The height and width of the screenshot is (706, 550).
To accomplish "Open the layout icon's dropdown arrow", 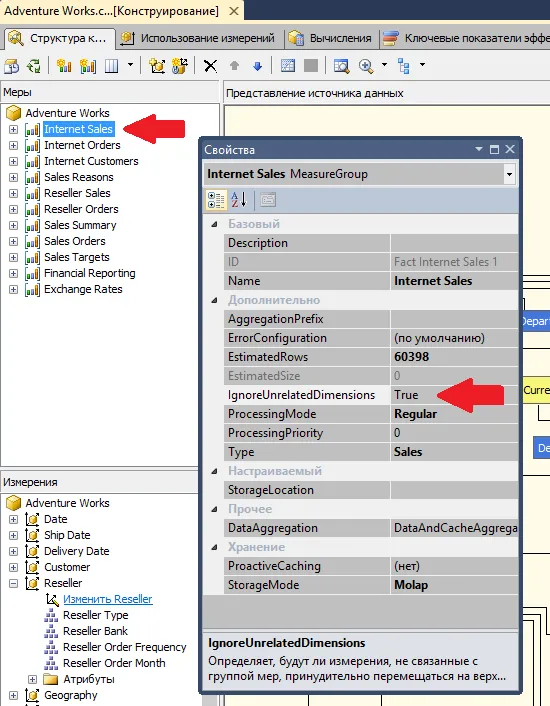I will point(422,65).
